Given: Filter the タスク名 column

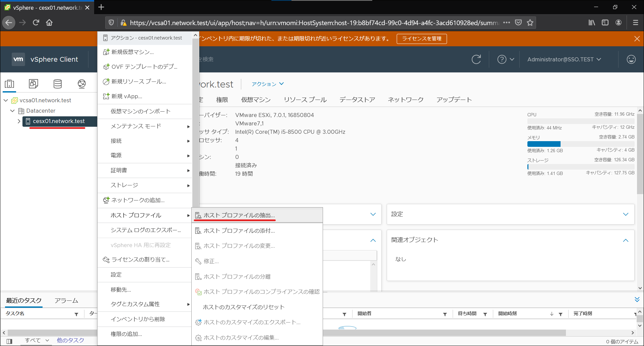Looking at the screenshot, I should pos(76,314).
